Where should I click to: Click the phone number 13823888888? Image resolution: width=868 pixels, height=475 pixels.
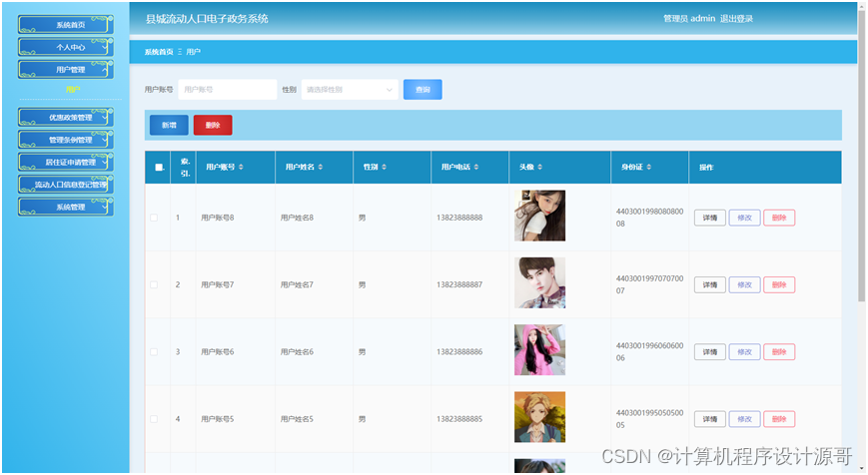[459, 218]
